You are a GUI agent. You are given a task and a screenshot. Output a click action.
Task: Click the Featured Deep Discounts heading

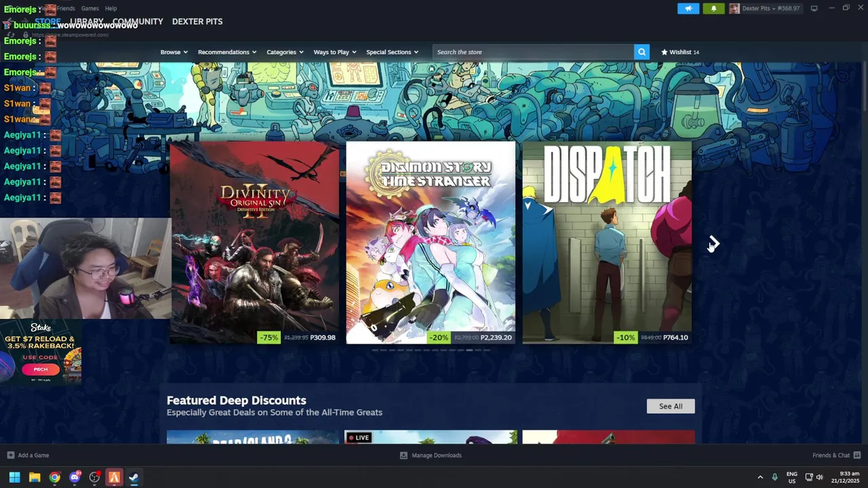[236, 401]
